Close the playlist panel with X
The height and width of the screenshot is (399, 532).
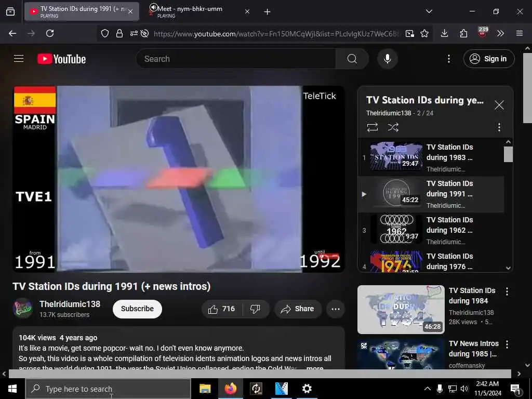(499, 105)
